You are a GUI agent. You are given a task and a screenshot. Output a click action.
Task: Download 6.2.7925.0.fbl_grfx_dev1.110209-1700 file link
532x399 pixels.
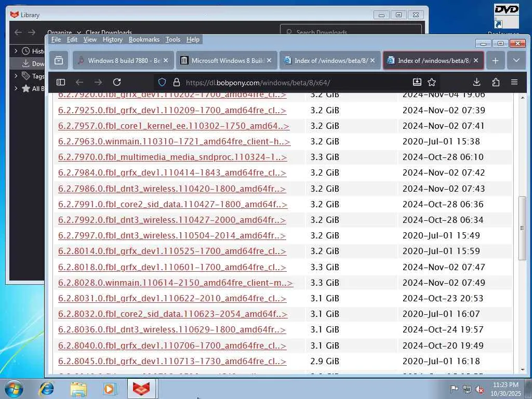point(172,111)
